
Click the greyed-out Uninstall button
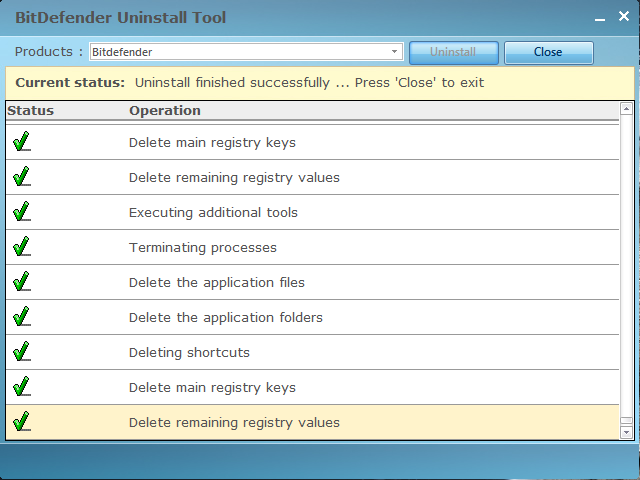(x=453, y=52)
